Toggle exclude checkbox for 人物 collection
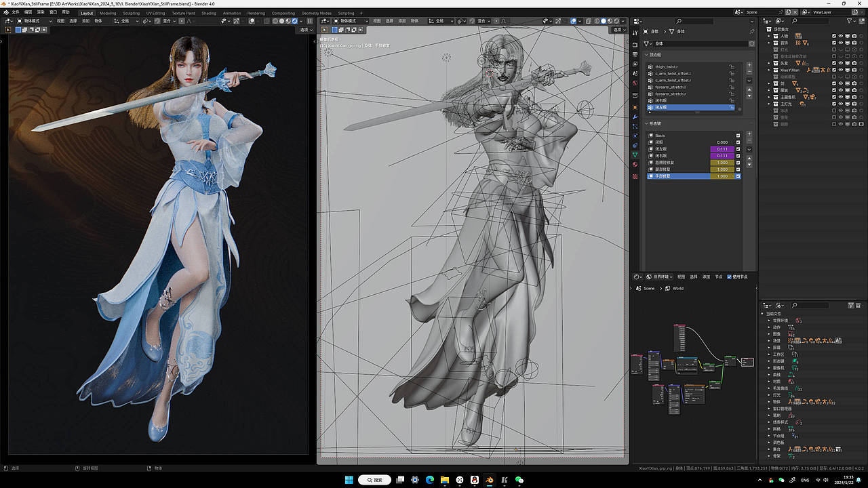 coord(833,36)
